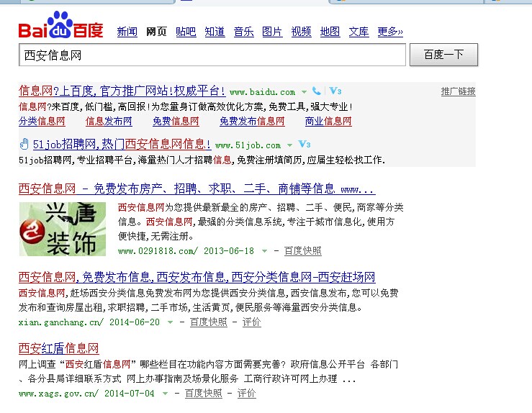Click hand icon before 51job result

(x=24, y=144)
